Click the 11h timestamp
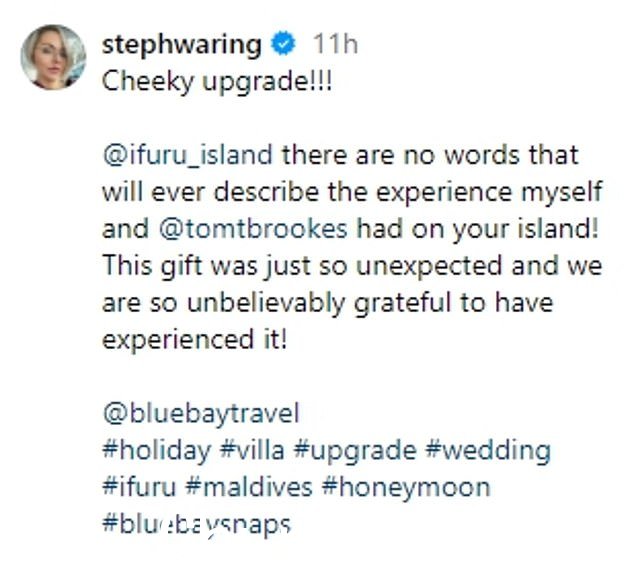This screenshot has height=568, width=634. point(336,44)
